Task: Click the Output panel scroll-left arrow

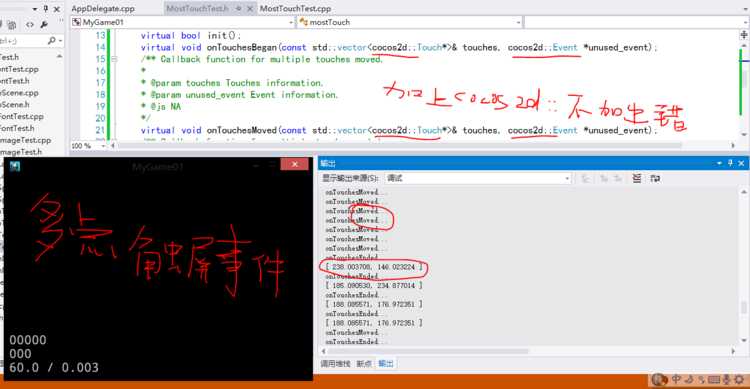Action: click(x=324, y=351)
